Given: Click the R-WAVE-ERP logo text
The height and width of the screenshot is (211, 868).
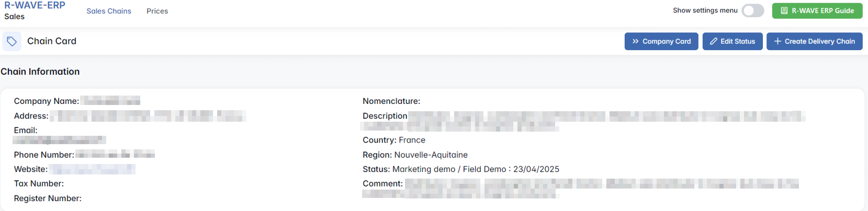Looking at the screenshot, I should click(x=35, y=5).
